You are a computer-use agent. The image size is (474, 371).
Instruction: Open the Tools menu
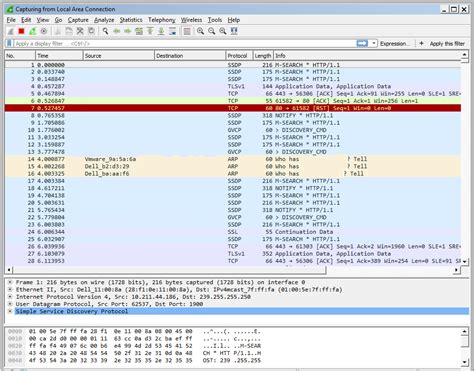click(x=215, y=20)
